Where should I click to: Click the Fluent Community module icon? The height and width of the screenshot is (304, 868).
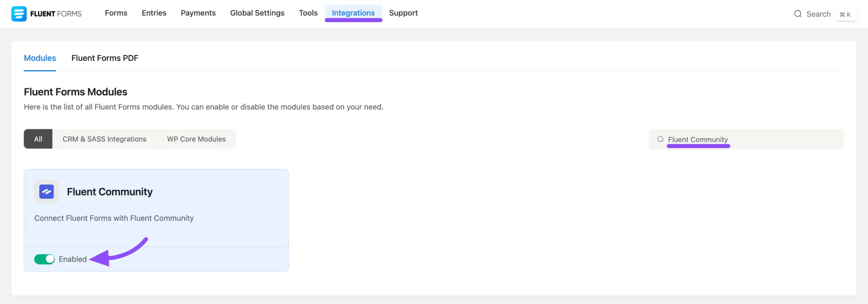click(46, 192)
